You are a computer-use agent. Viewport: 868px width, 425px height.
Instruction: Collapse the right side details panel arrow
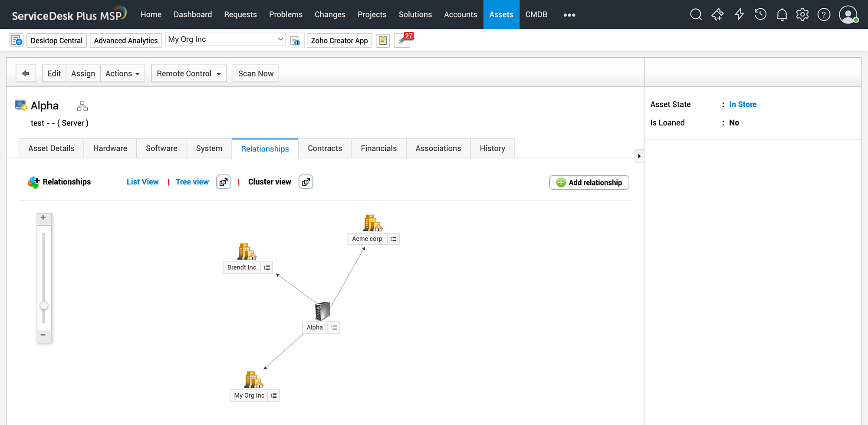[639, 156]
